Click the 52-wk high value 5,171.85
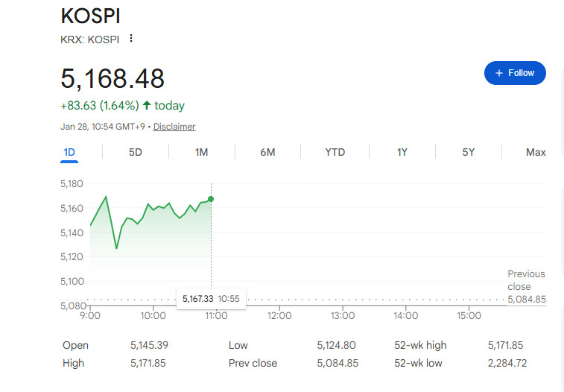The image size is (564, 392). tap(505, 345)
